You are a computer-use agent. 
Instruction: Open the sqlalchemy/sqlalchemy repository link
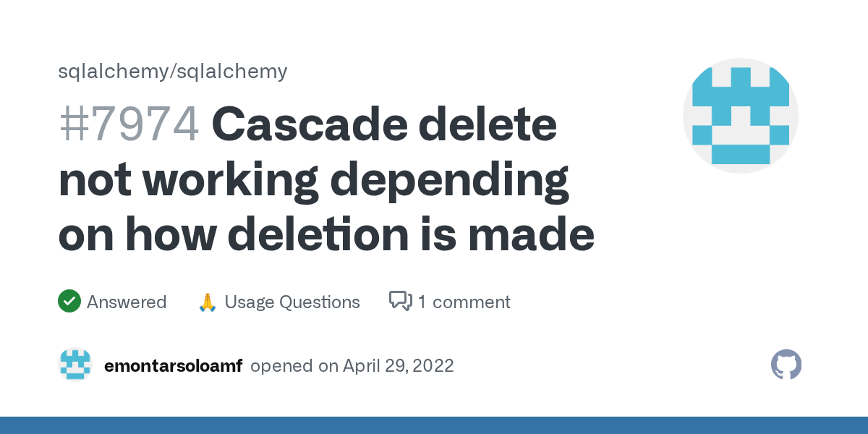[173, 71]
